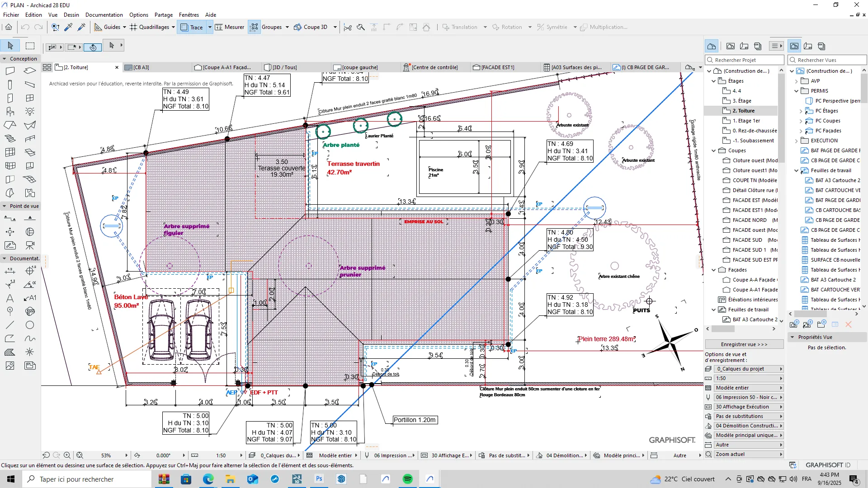Select the Object chair tool

[10, 112]
